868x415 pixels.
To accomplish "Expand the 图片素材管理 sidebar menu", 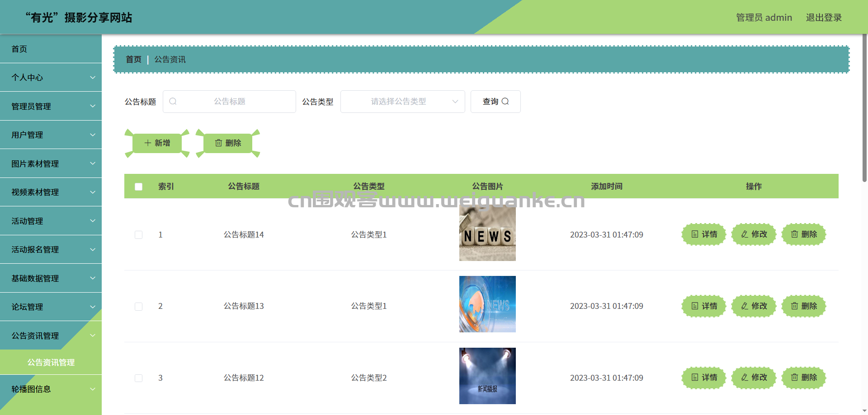I will 51,163.
